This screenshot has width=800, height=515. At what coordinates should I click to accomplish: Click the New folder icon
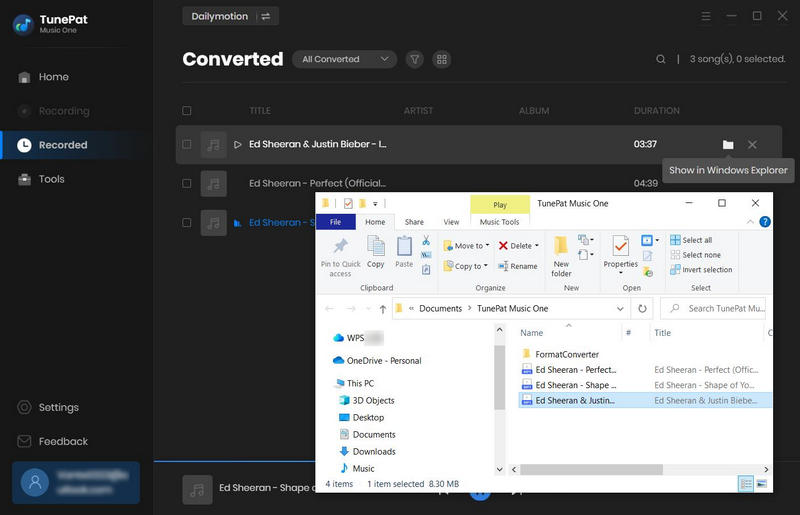pyautogui.click(x=561, y=250)
